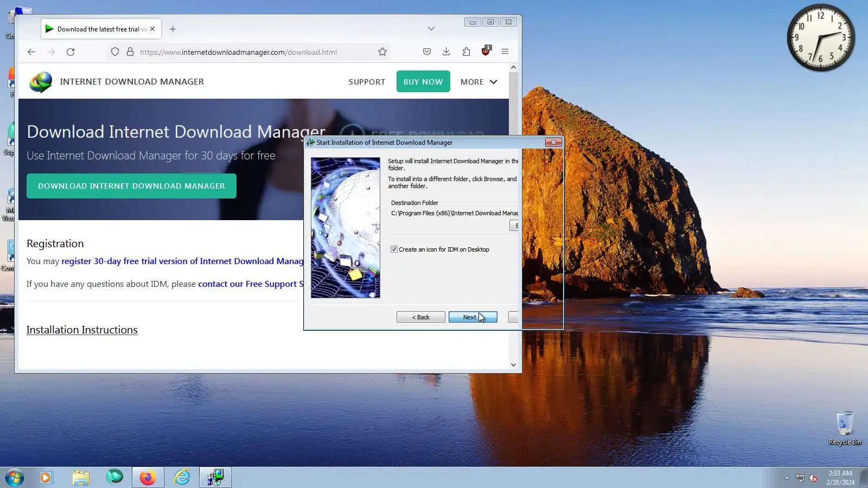Click the Firefox forward arrow
Viewport: 868px width, 488px height.
tap(51, 52)
